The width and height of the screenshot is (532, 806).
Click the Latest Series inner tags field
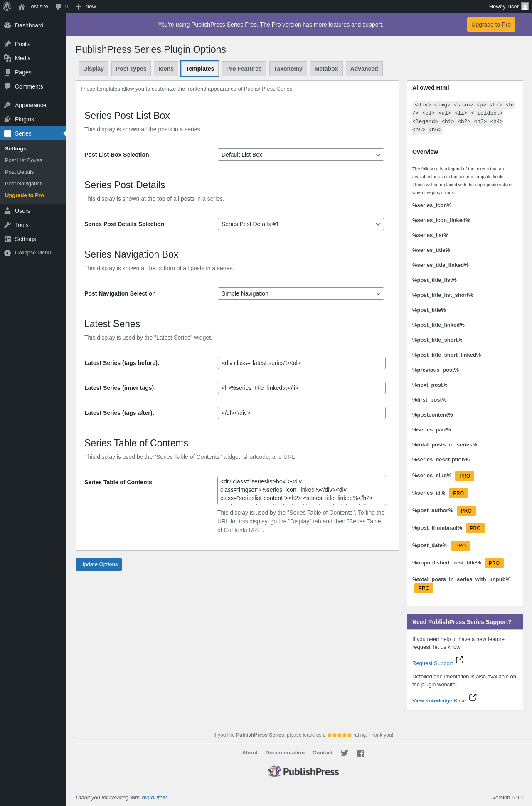[x=301, y=388]
